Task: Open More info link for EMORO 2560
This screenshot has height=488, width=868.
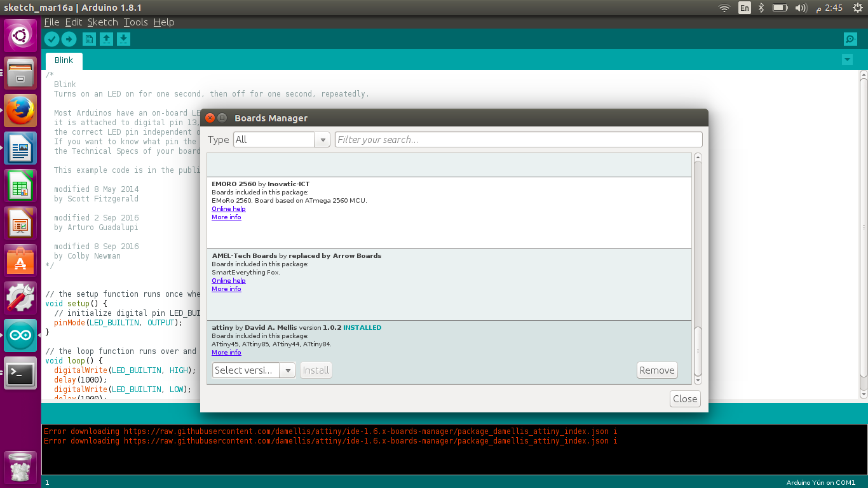Action: click(x=226, y=217)
